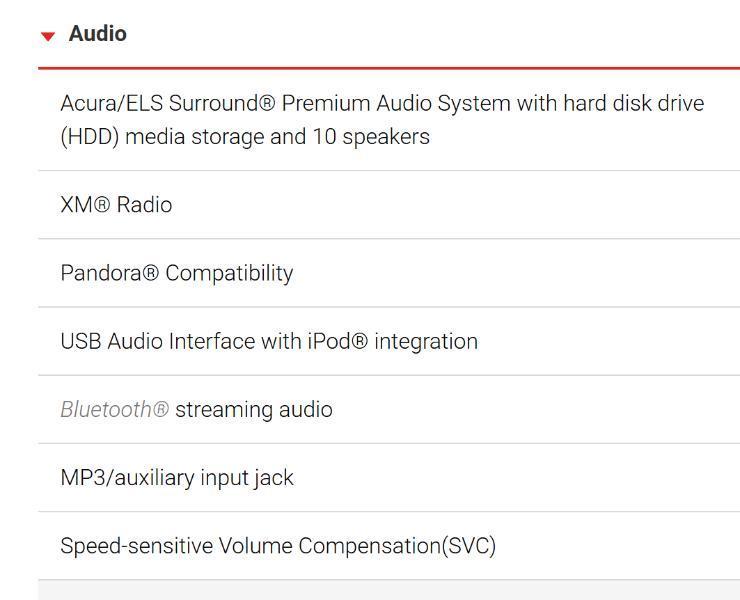This screenshot has width=740, height=600.
Task: Click the 'streaming audio' text
Action: coord(253,409)
